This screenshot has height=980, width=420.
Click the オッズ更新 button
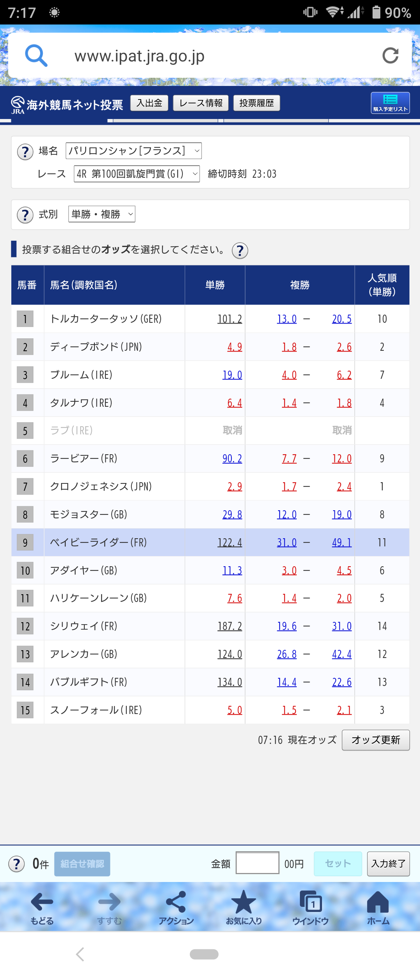point(376,740)
